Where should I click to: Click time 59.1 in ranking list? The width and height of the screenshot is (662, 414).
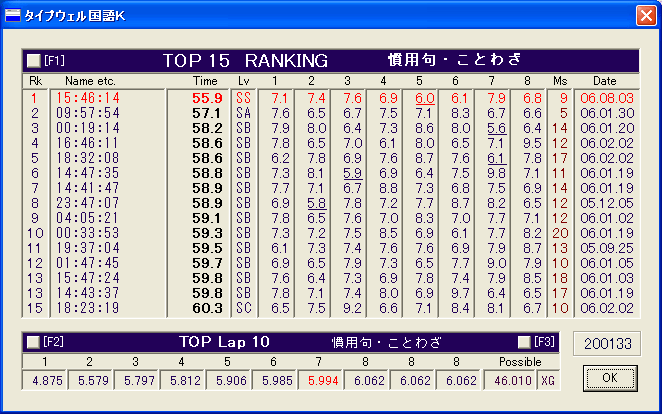[207, 218]
